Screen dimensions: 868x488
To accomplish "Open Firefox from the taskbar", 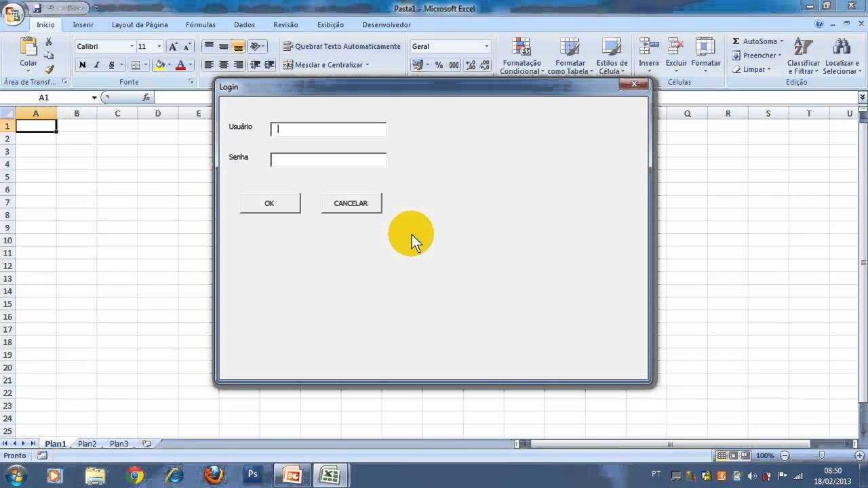I will click(x=214, y=474).
